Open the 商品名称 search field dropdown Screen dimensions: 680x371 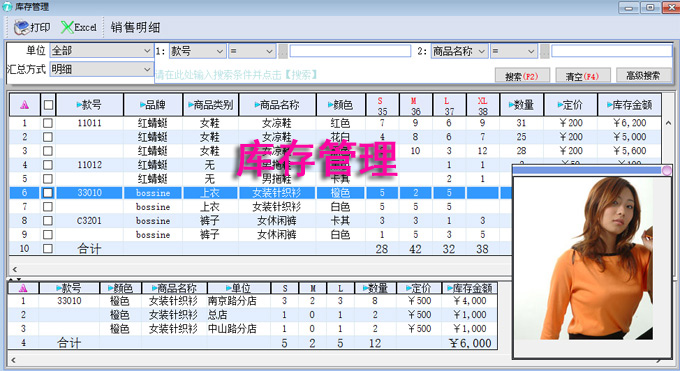tap(459, 51)
